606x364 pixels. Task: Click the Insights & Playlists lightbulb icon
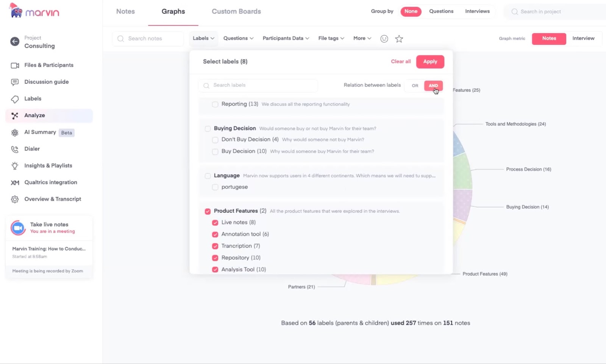click(x=15, y=166)
